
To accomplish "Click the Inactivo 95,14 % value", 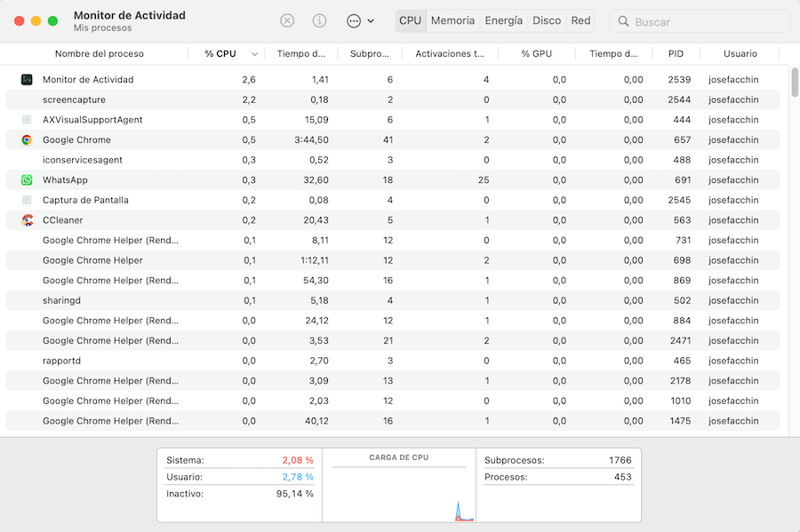I will [295, 494].
